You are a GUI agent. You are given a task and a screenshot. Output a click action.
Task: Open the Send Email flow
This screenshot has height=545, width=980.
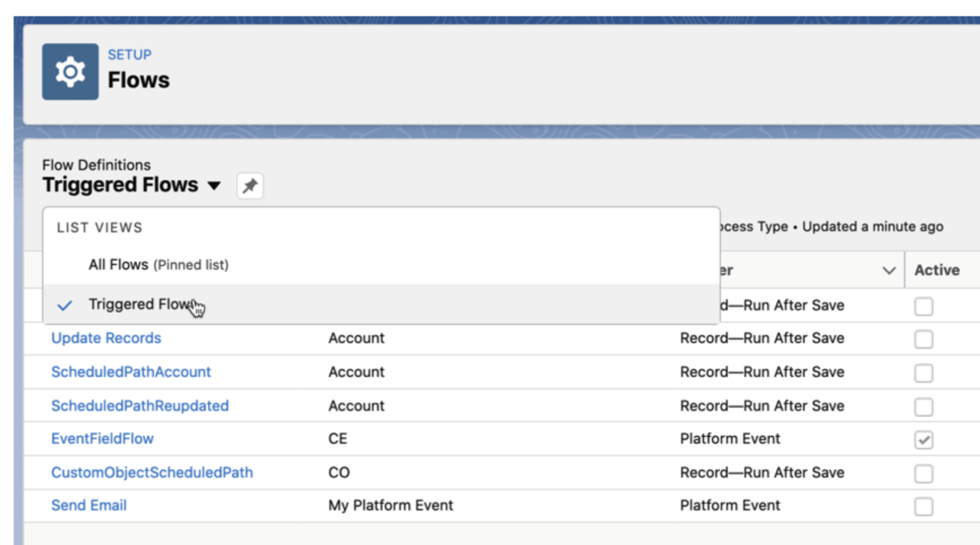click(x=89, y=505)
